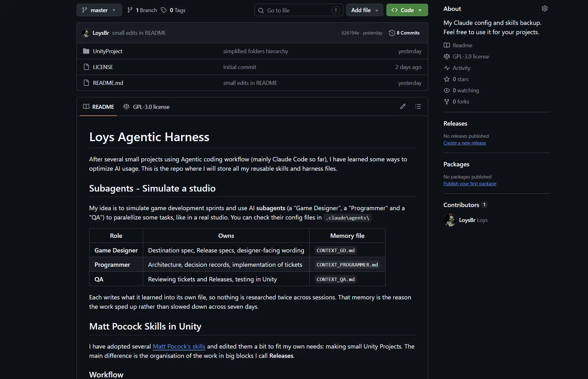Click the LoysBr avatar in commit header
The image size is (588, 379).
coord(86,33)
